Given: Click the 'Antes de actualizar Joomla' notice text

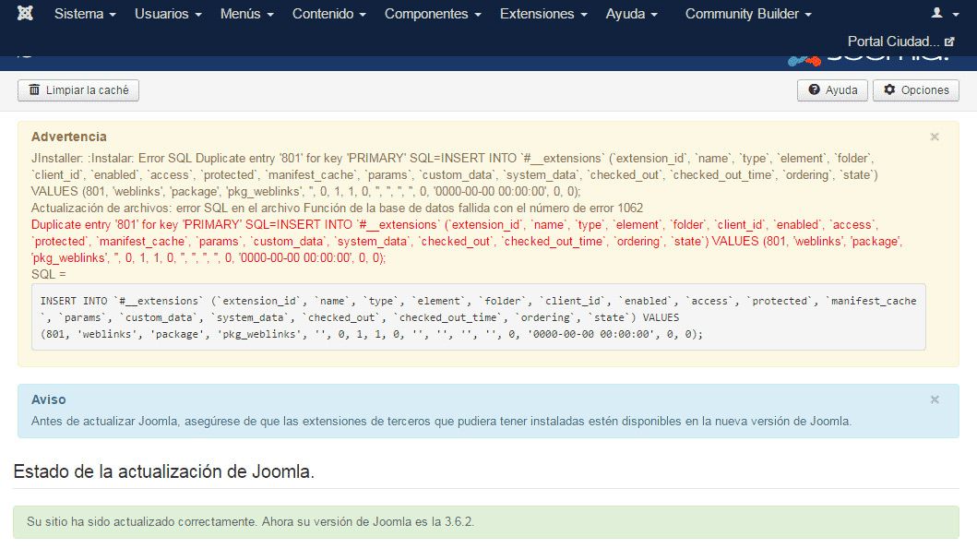Looking at the screenshot, I should point(441,421).
